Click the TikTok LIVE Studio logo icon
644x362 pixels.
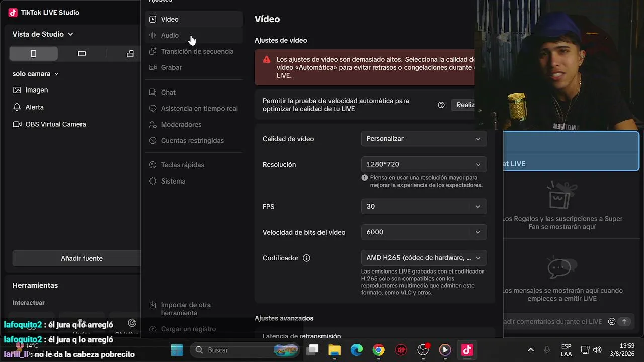click(x=13, y=13)
